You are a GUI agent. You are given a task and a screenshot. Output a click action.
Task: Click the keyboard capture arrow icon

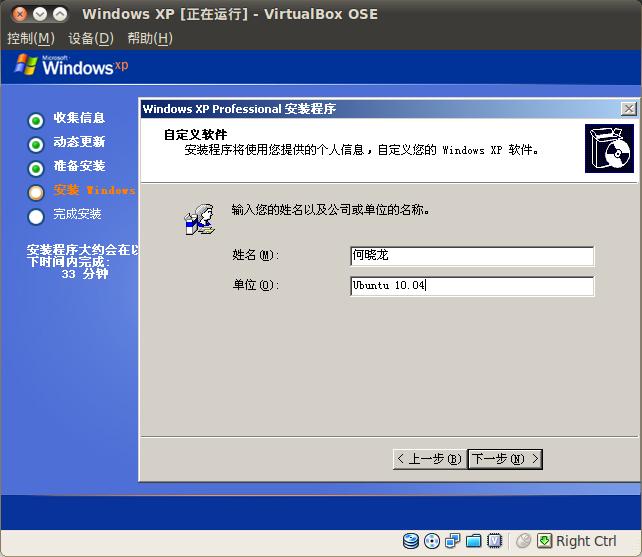tap(544, 541)
